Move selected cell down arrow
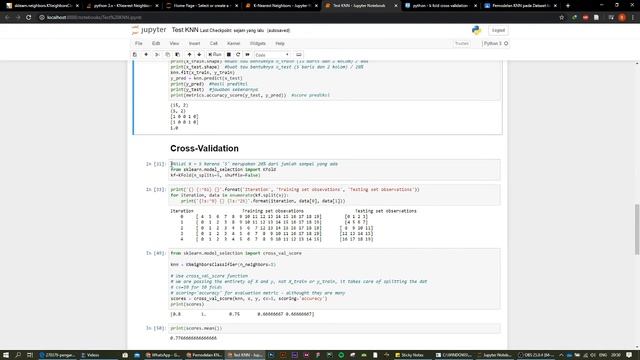 pos(199,55)
